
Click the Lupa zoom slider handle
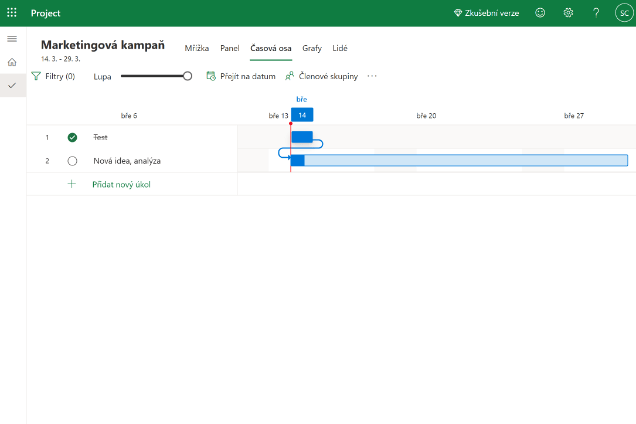[x=187, y=76]
